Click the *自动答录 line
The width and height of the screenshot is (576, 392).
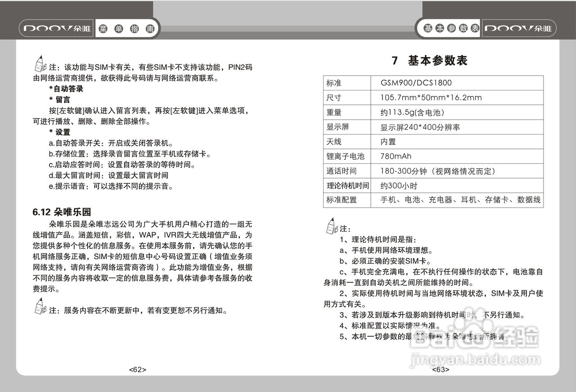[66, 89]
